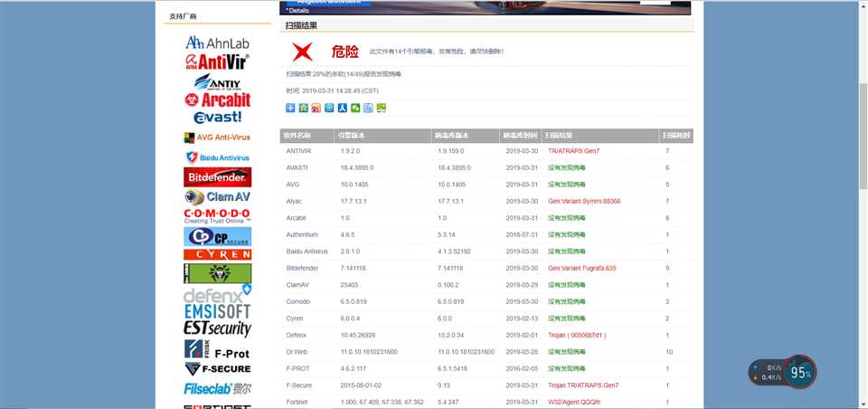The image size is (868, 409).
Task: Click scan time 2019-03-31 14:28:49 (CST)
Action: (341, 90)
